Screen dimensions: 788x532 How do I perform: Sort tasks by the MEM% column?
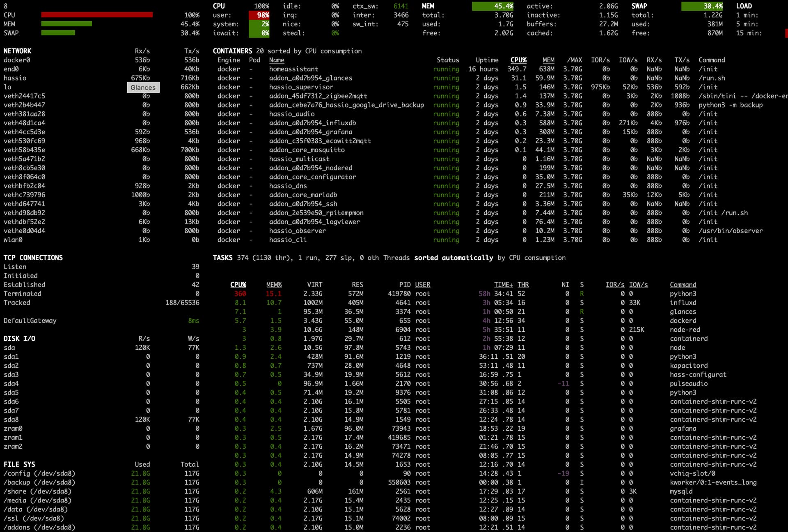tap(274, 284)
